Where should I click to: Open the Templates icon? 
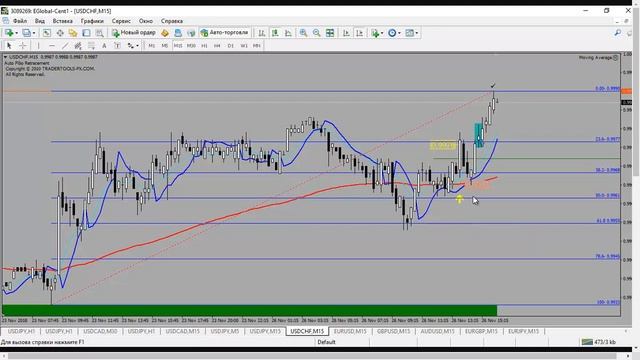click(x=409, y=33)
